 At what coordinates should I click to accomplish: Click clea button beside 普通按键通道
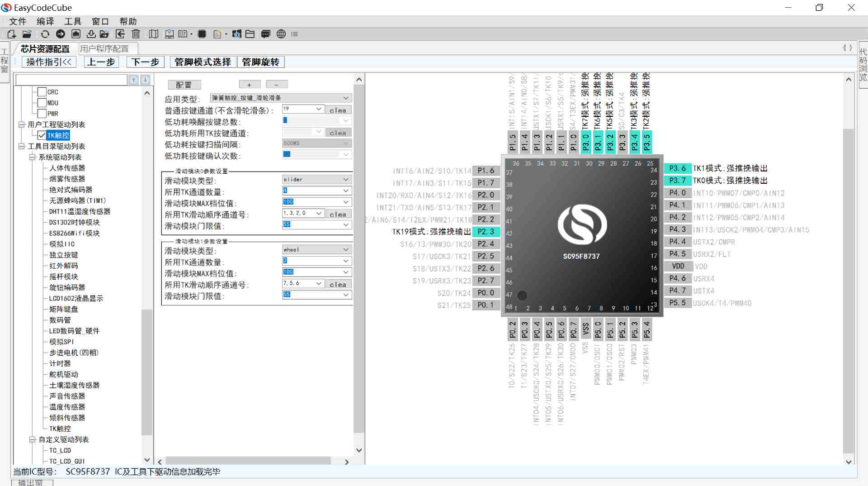(x=338, y=110)
